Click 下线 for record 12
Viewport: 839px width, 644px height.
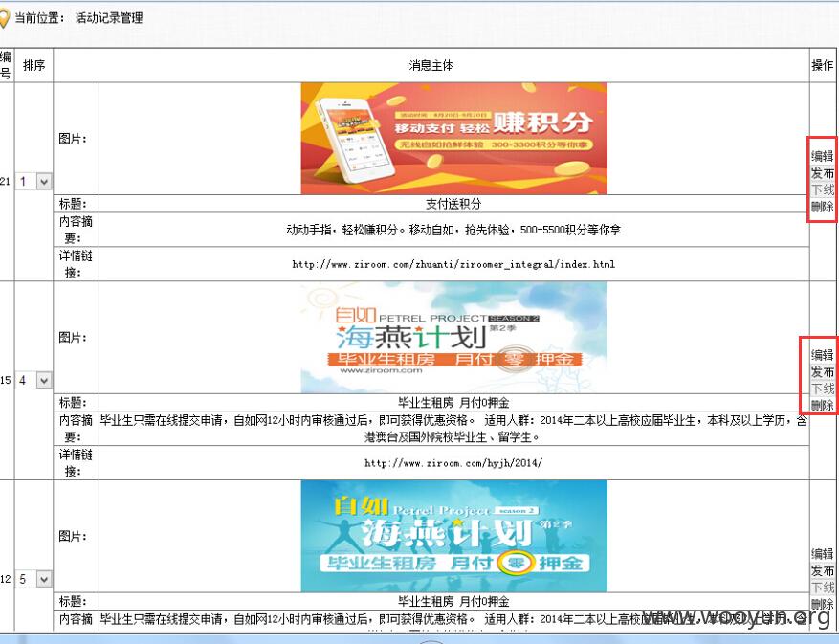[x=823, y=587]
